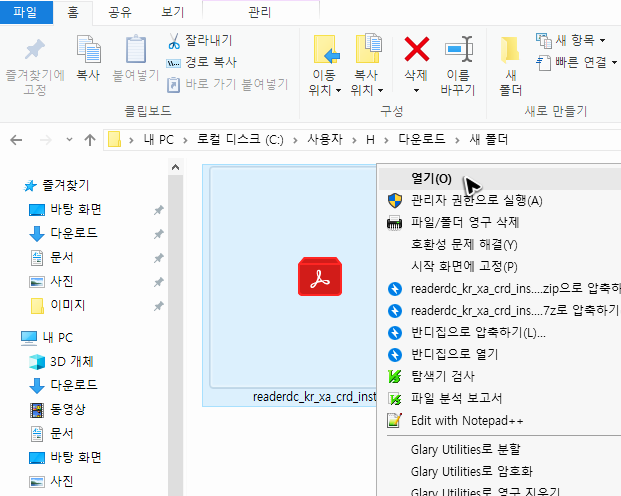Open pinned 문서 under Quick access
Screen dimensions: 621x496
52,258
